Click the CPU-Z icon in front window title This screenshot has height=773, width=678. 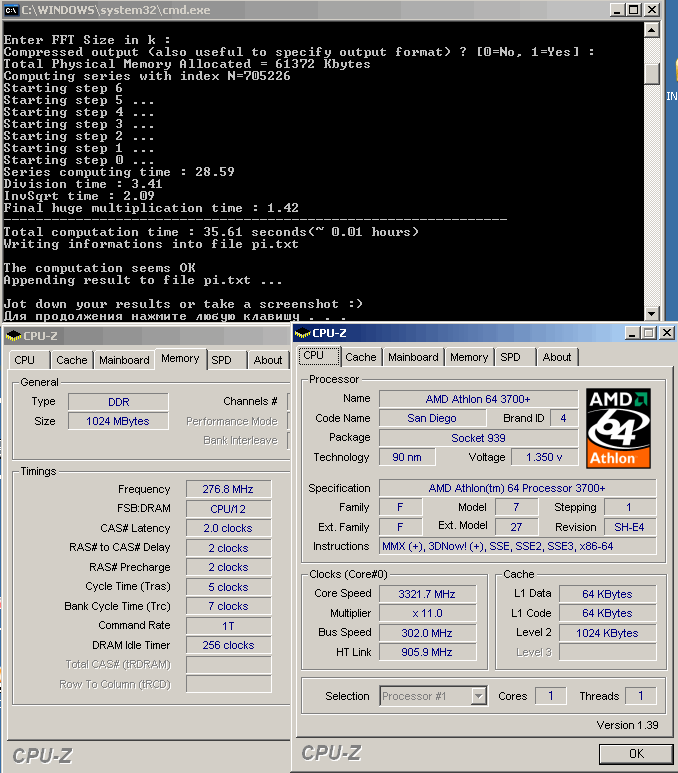302,333
